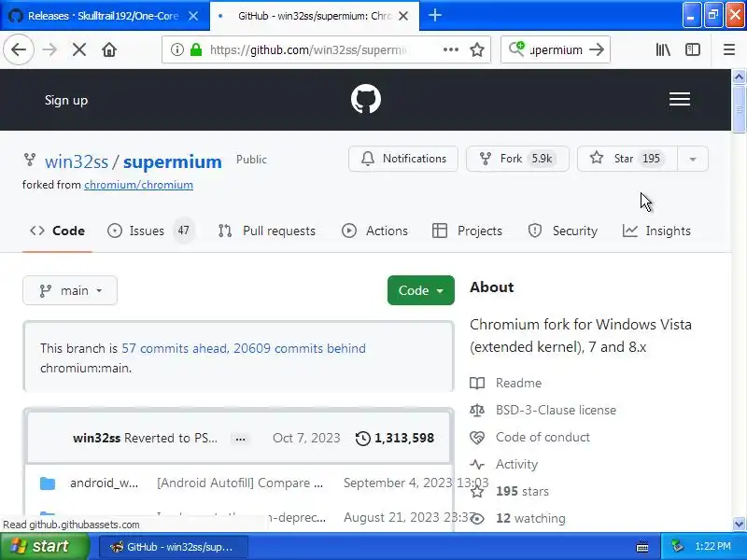Close the Releases Skulltrail192 tab
The height and width of the screenshot is (560, 747).
click(x=193, y=16)
